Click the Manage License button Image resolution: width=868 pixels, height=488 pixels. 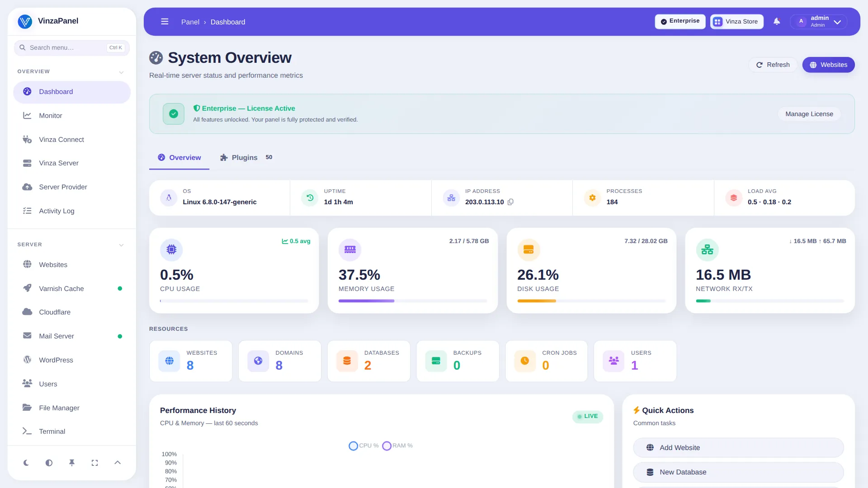point(809,114)
